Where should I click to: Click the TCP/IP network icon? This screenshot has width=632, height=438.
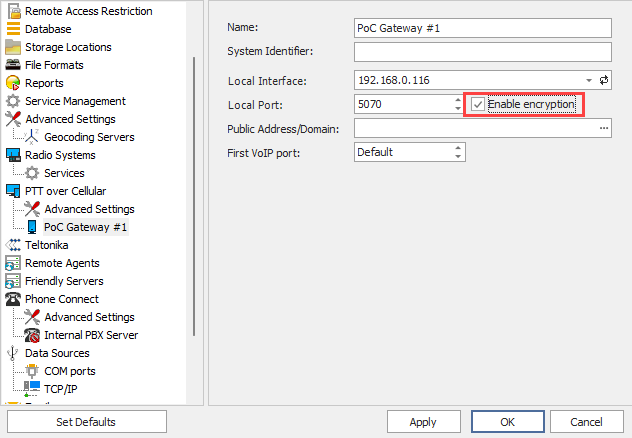click(x=32, y=389)
